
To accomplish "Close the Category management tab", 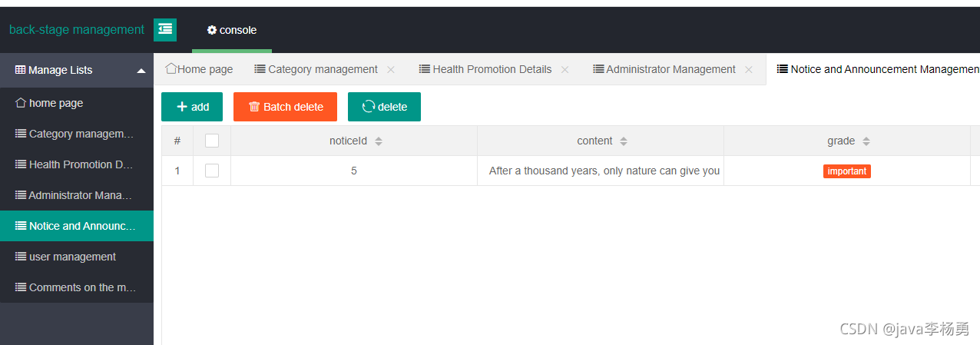I will point(391,69).
